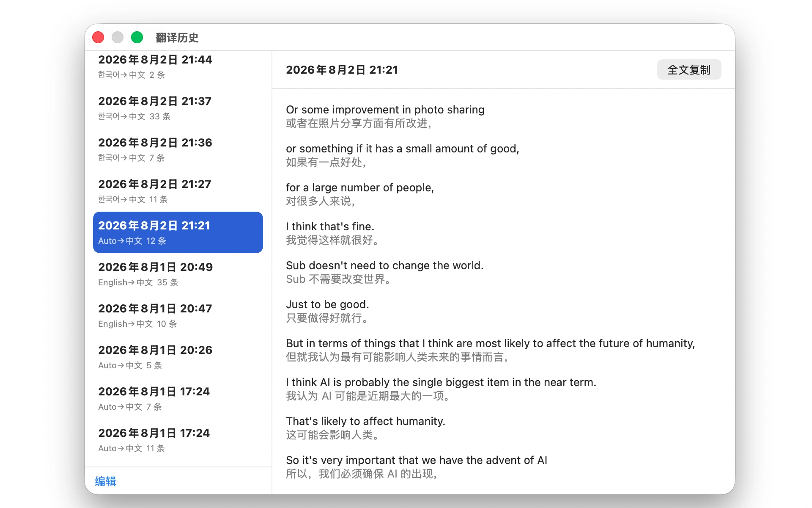Image resolution: width=812 pixels, height=508 pixels.
Task: Click line "for a large number of people"
Action: tap(360, 188)
